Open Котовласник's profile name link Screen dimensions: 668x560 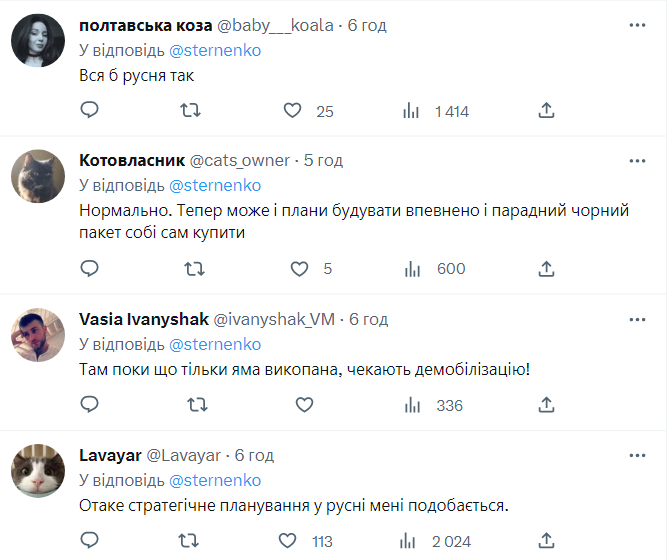(129, 160)
